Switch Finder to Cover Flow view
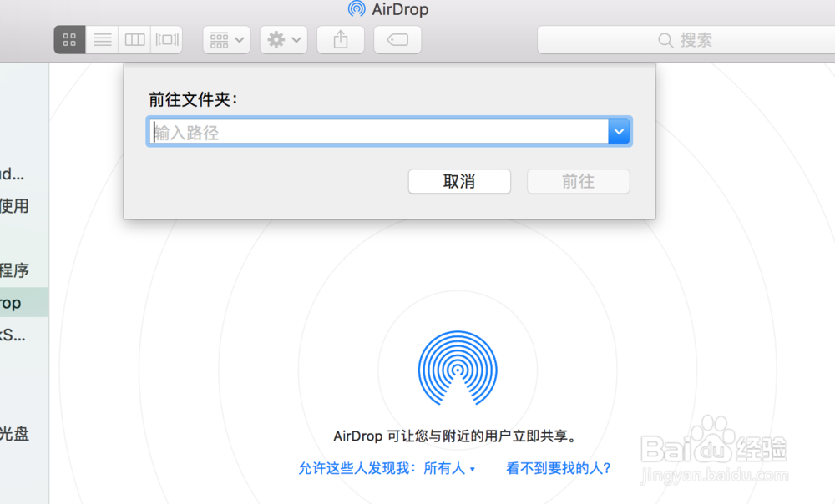This screenshot has width=835, height=504. pos(167,40)
